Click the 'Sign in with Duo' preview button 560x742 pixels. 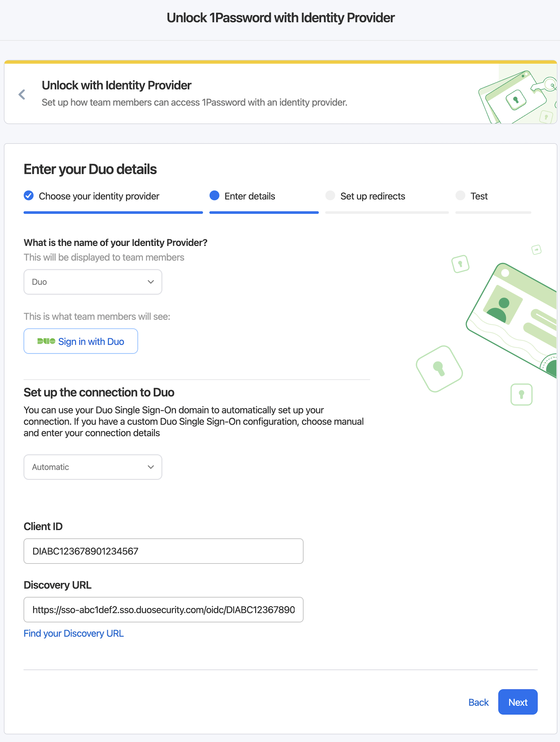click(80, 341)
